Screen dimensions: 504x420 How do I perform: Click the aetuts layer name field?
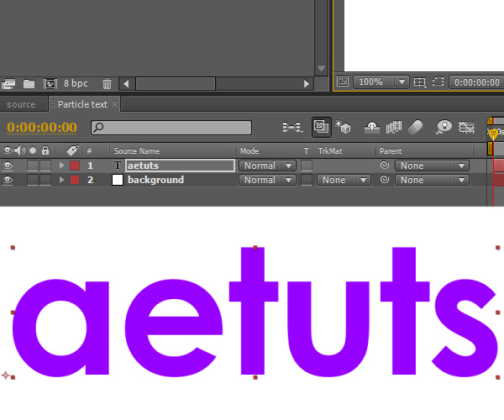point(180,165)
